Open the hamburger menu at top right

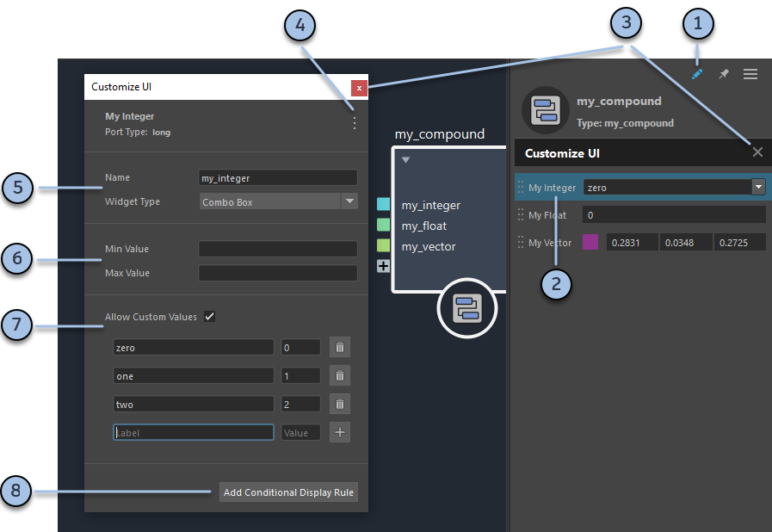(x=750, y=74)
